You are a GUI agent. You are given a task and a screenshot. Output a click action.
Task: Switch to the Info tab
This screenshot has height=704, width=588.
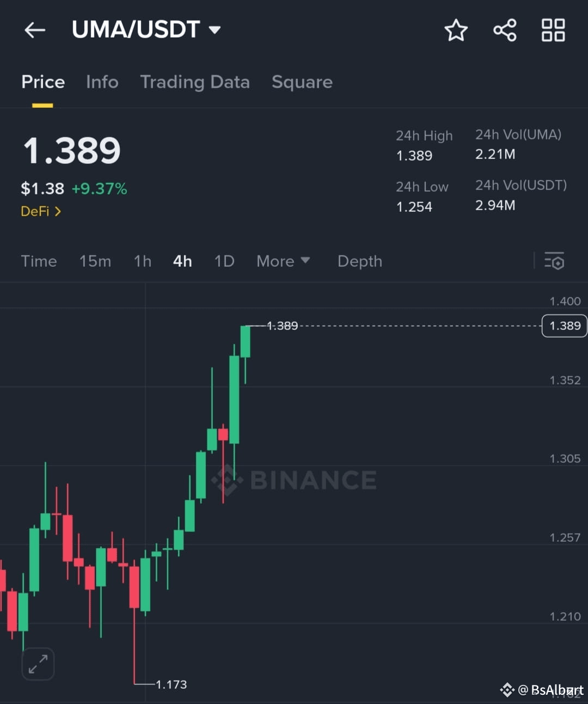[102, 82]
